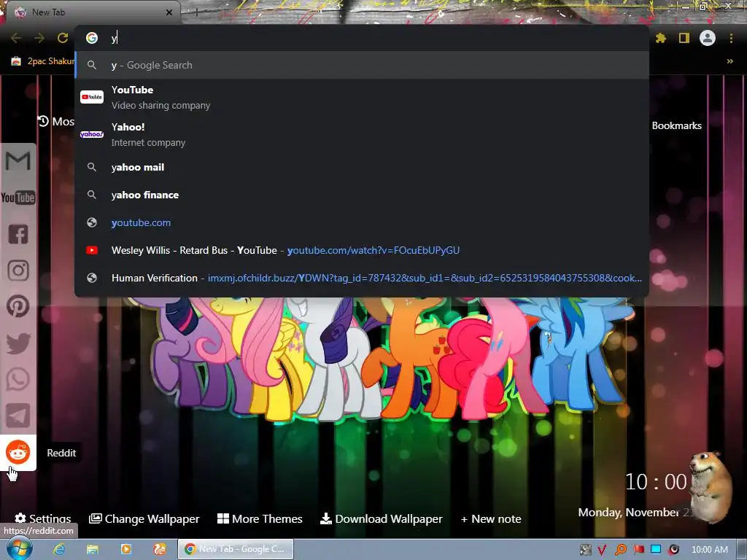Open Windows Explorer from the taskbar
This screenshot has height=560, width=747.
(93, 549)
